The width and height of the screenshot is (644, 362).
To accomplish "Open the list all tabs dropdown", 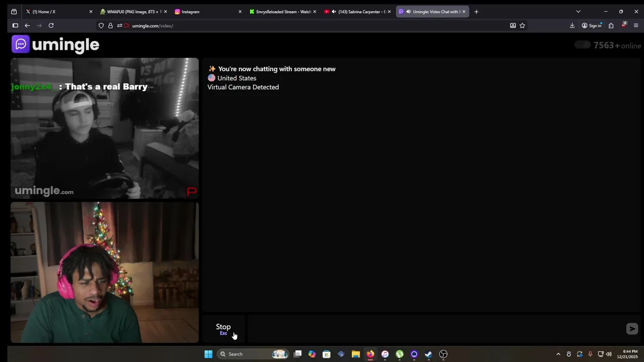I will tap(578, 12).
